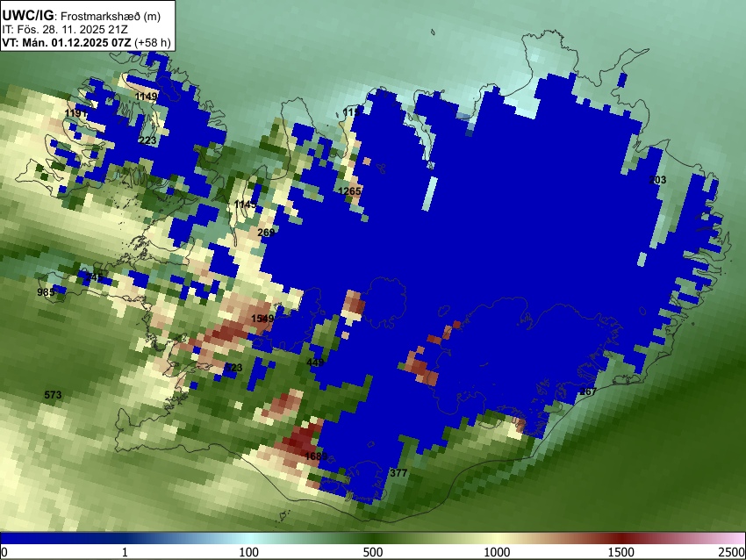Click the Frostmarkshæð (m) title text

111,16
